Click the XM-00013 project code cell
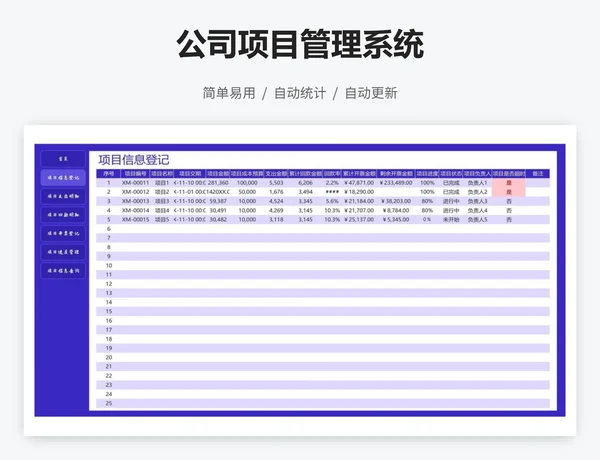Image resolution: width=600 pixels, height=460 pixels. [x=135, y=201]
